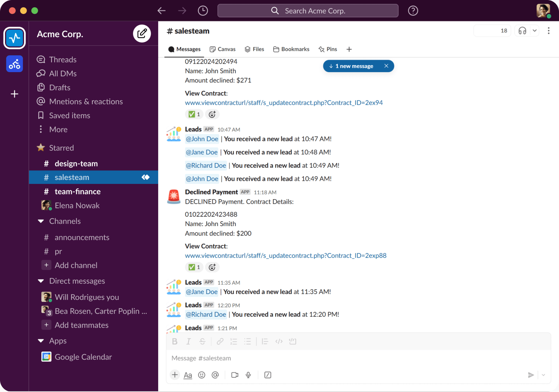
Task: Click the checkmark reaction on $200 message
Action: click(194, 267)
